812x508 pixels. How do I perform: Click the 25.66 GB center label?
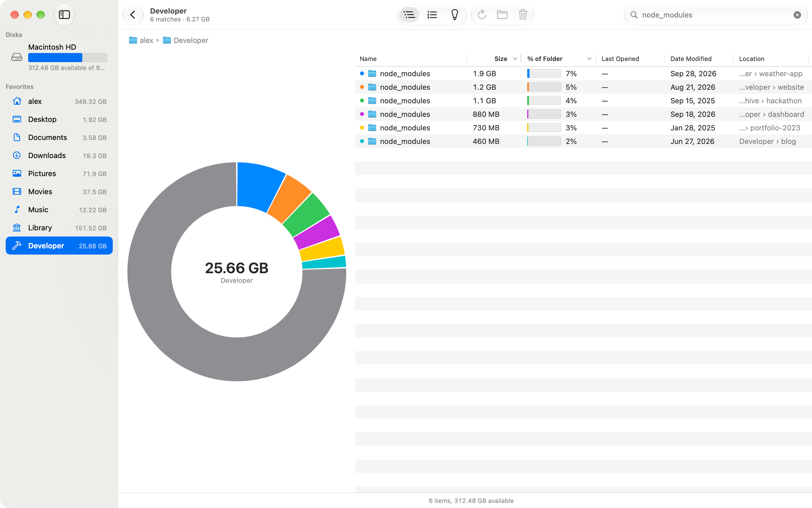[237, 268]
